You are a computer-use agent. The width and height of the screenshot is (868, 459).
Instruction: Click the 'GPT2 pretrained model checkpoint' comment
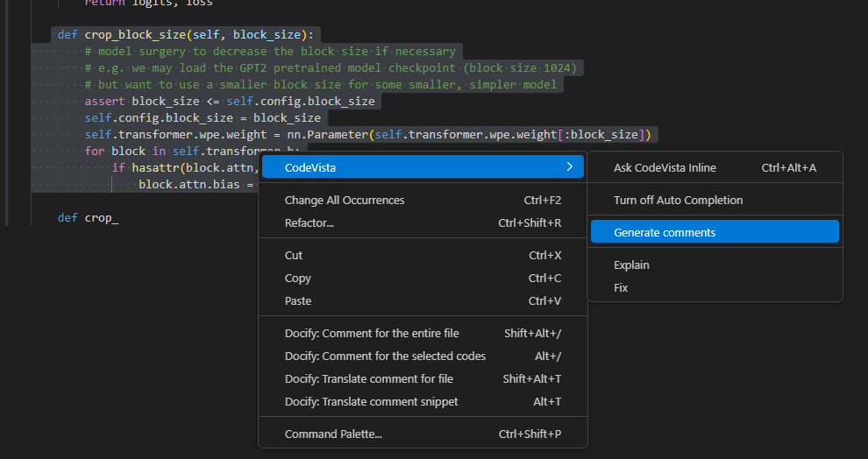pos(331,68)
